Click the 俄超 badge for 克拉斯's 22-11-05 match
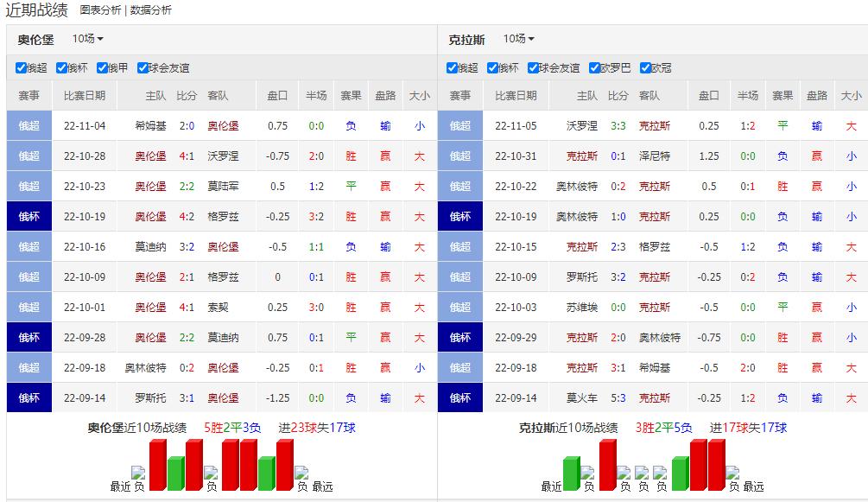Image resolution: width=868 pixels, height=502 pixels. coord(459,126)
